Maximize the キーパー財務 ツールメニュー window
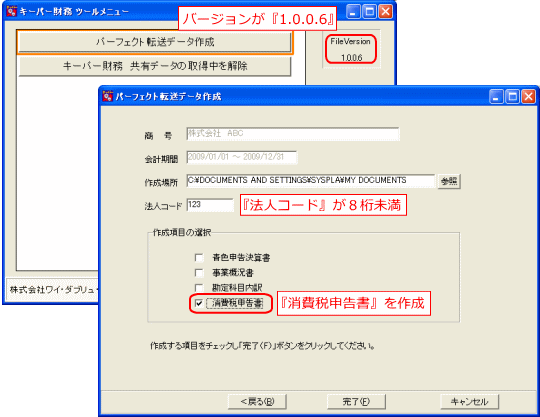The width and height of the screenshot is (540, 417). [x=369, y=12]
